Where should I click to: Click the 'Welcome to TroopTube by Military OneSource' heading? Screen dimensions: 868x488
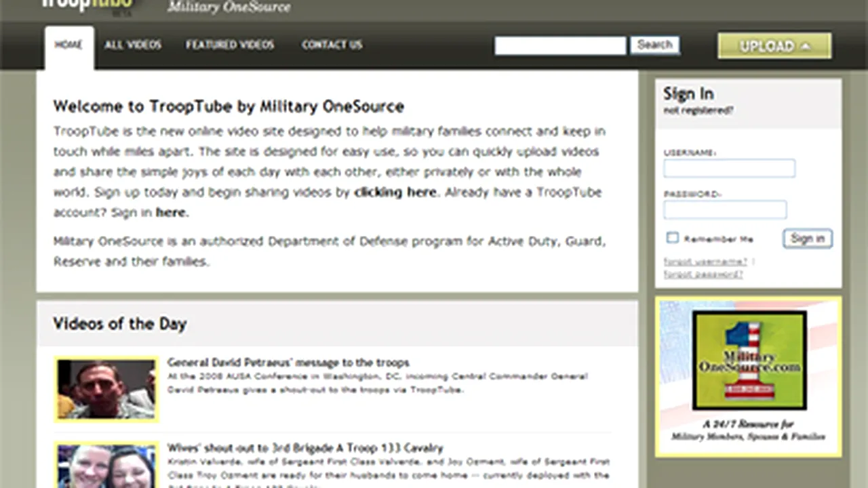click(229, 106)
